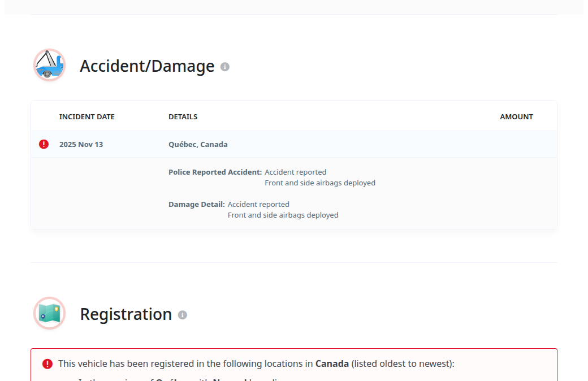This screenshot has height=381, width=588.
Task: Click the AMOUNT column header
Action: point(516,116)
